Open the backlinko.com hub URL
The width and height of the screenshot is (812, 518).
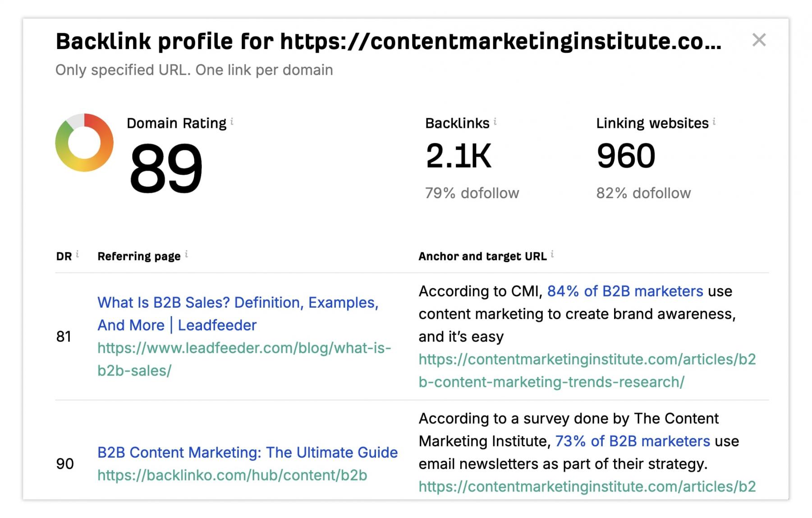(232, 475)
